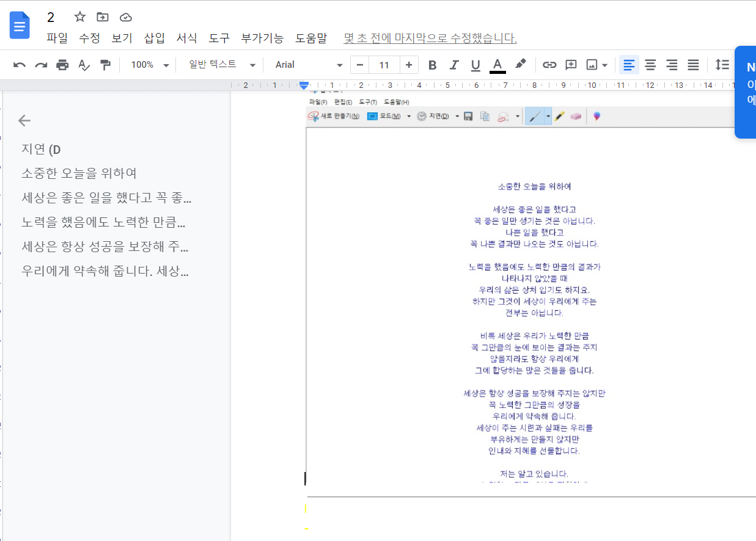Jump to outline heading 노력을 했음에도
The height and width of the screenshot is (541, 756).
[x=103, y=222]
